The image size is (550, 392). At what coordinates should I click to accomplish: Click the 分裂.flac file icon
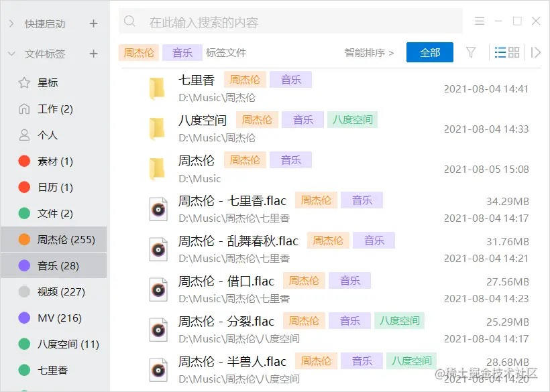click(158, 330)
